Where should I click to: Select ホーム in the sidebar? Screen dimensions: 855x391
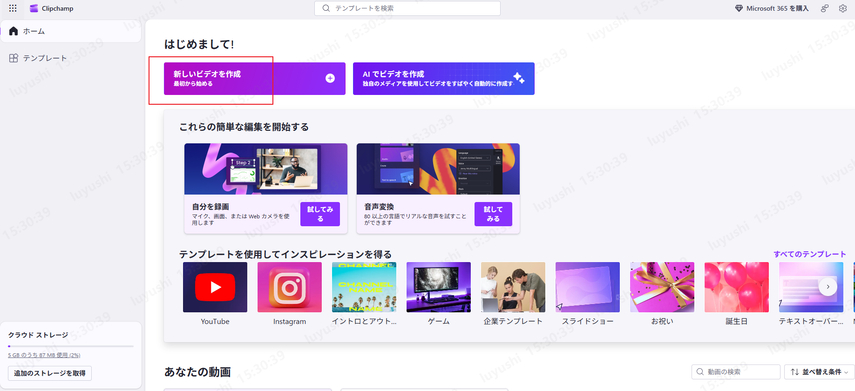[x=71, y=31]
